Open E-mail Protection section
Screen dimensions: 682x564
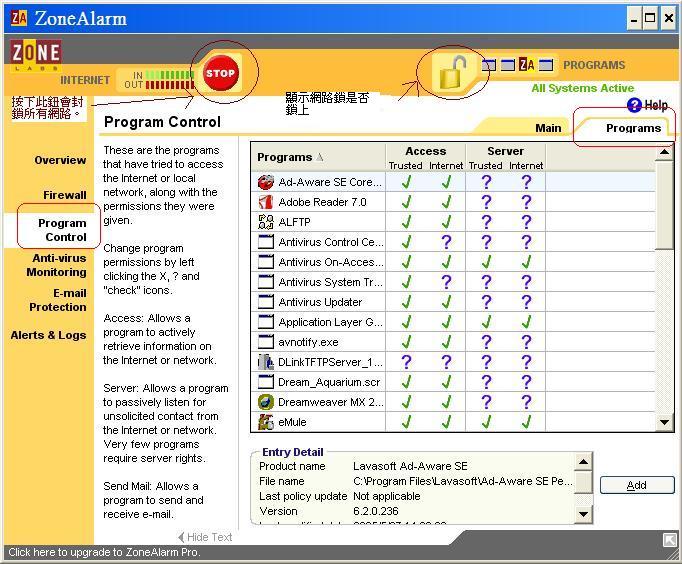point(58,300)
